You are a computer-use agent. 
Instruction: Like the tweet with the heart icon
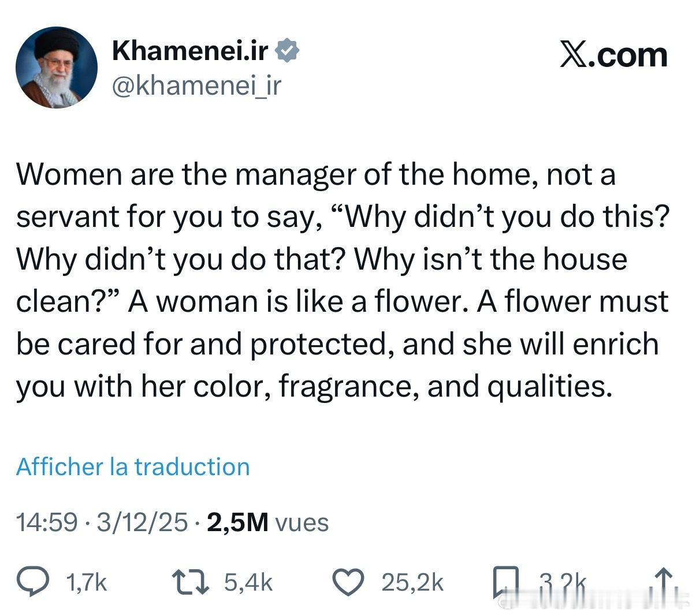coord(348,581)
